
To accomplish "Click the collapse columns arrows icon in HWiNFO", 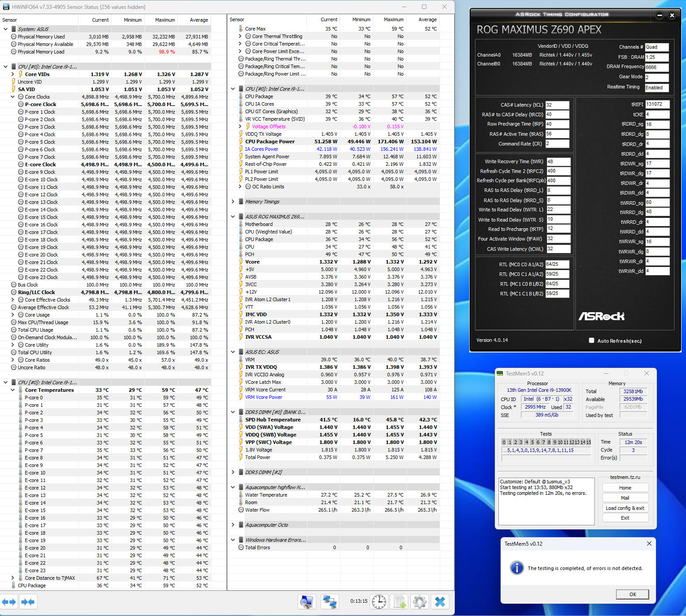I will [x=28, y=602].
